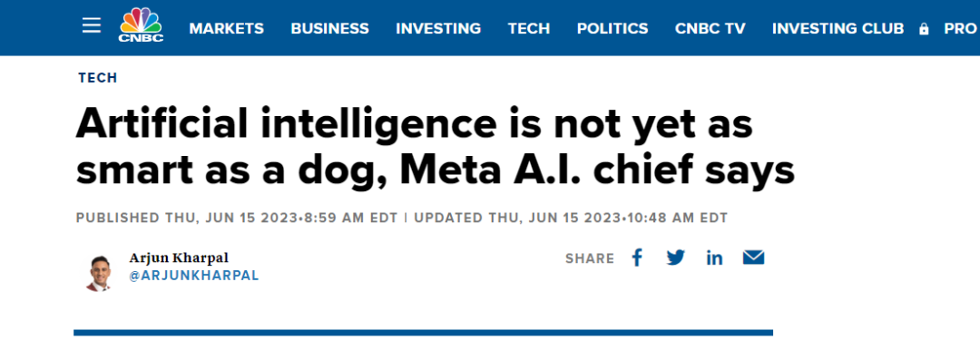
Task: Click the article headline about Meta A.I. chief
Action: point(435,148)
